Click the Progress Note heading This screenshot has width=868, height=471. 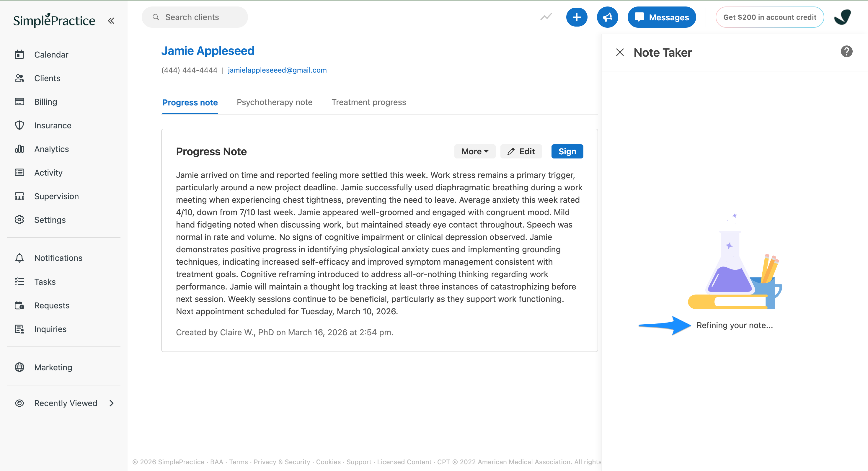click(x=211, y=151)
